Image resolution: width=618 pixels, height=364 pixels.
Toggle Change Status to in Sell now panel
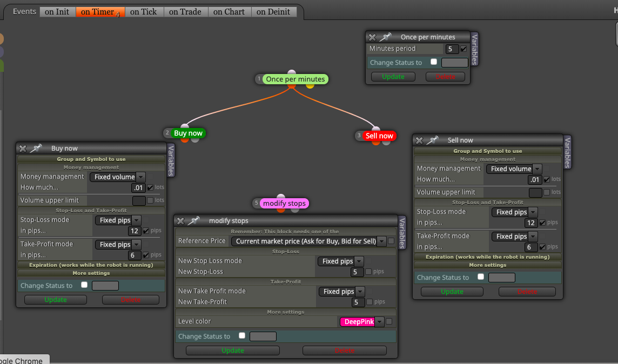coord(481,277)
